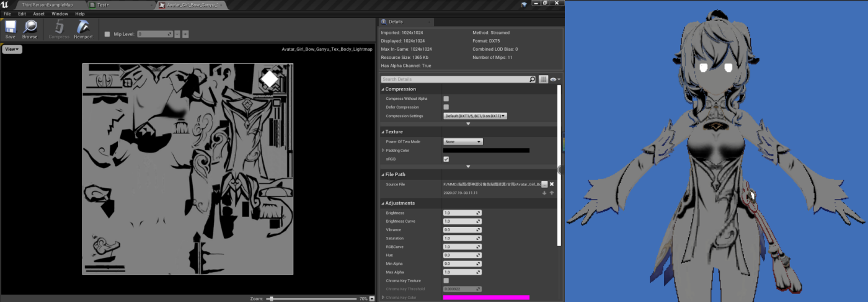Click the Unreal Engine logo icon
868x302 pixels.
[x=5, y=4]
